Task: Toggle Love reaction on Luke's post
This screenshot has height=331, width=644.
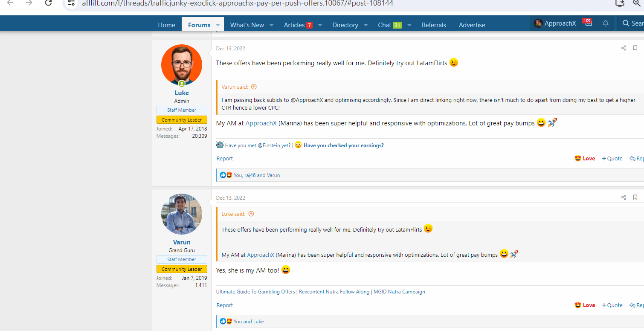Action: click(585, 158)
